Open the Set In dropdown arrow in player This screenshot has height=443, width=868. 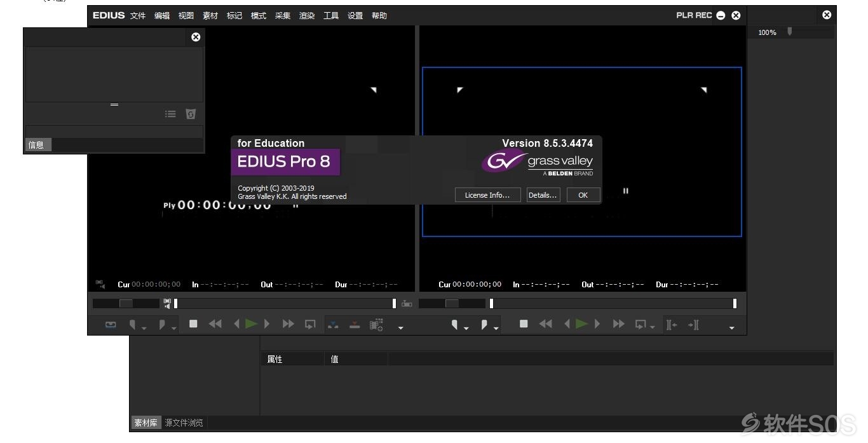click(144, 328)
